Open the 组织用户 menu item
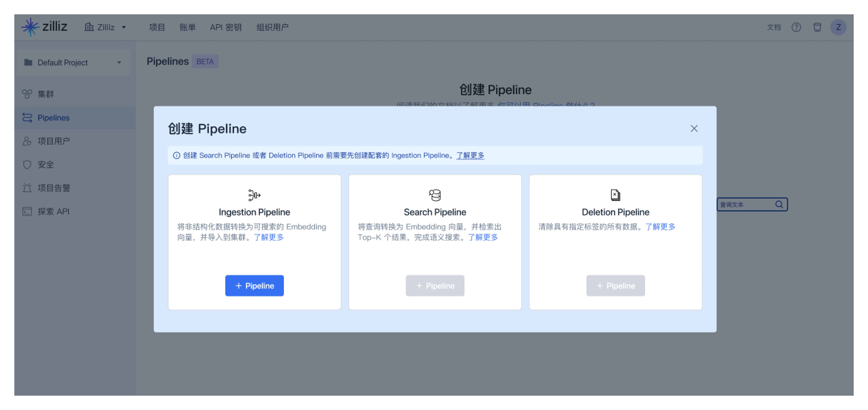 (272, 27)
